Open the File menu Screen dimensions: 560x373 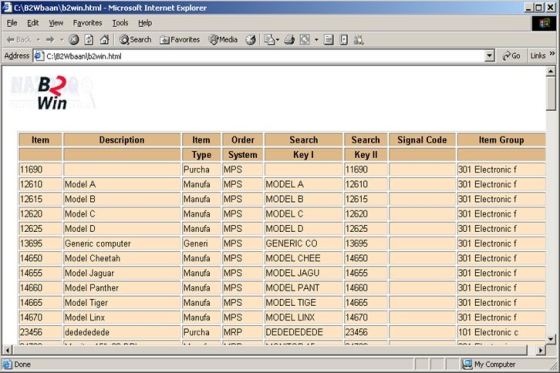12,23
